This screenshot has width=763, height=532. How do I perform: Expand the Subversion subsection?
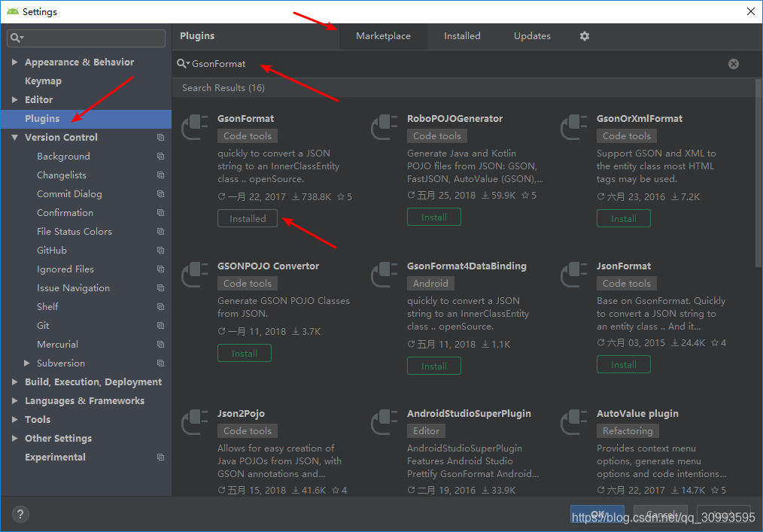point(27,363)
